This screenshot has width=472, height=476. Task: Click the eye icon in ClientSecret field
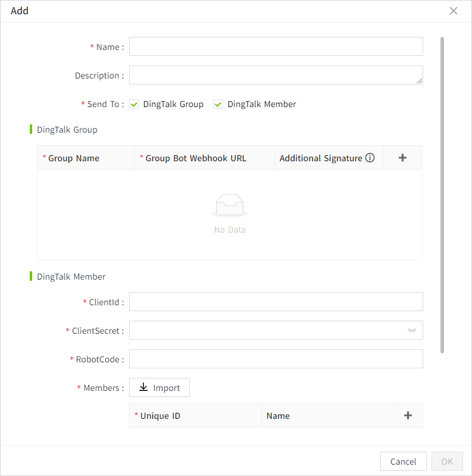pyautogui.click(x=411, y=330)
